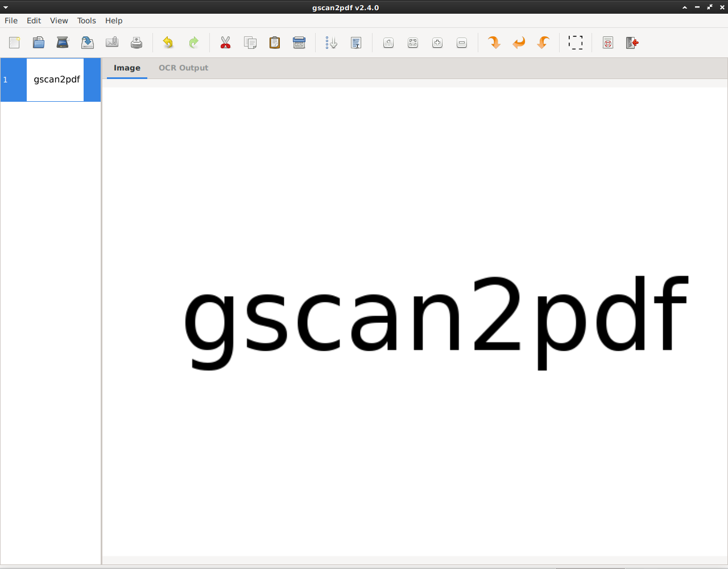Print the current document
This screenshot has width=728, height=569.
(x=136, y=43)
